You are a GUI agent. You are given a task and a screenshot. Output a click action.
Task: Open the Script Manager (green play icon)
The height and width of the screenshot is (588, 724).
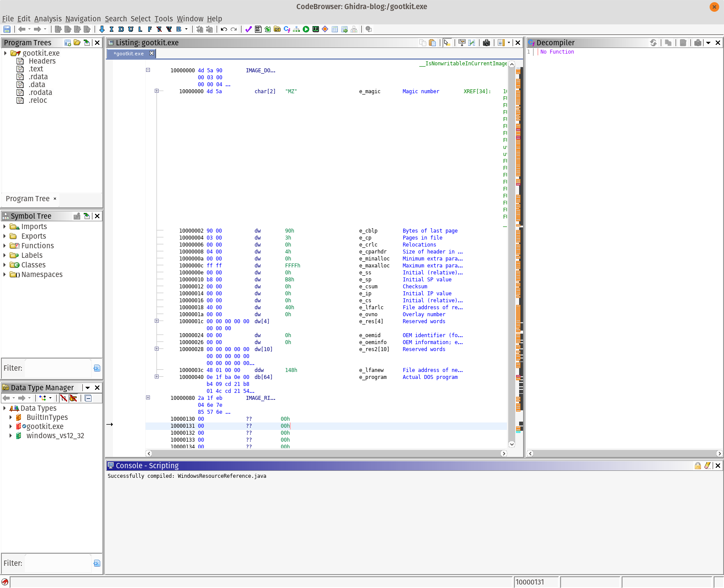(x=306, y=29)
